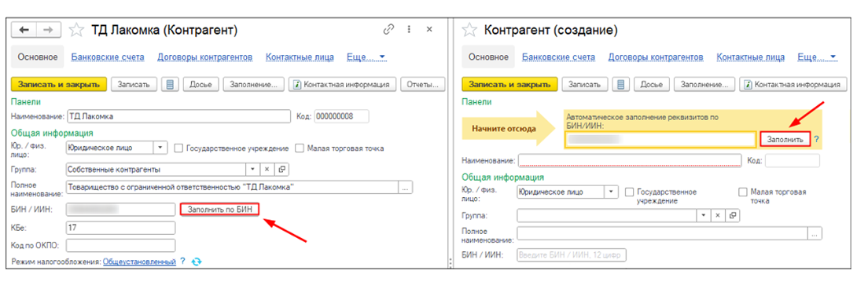Focus the empty Код field in creation window
This screenshot has height=289, width=868.
[x=793, y=161]
